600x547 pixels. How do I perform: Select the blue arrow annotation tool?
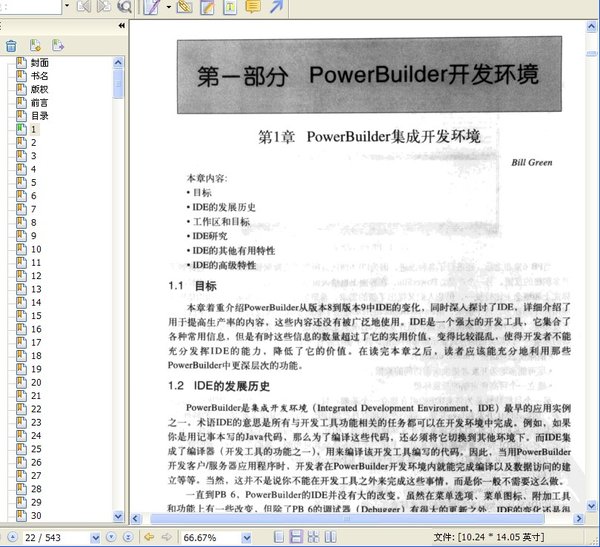point(276,6)
